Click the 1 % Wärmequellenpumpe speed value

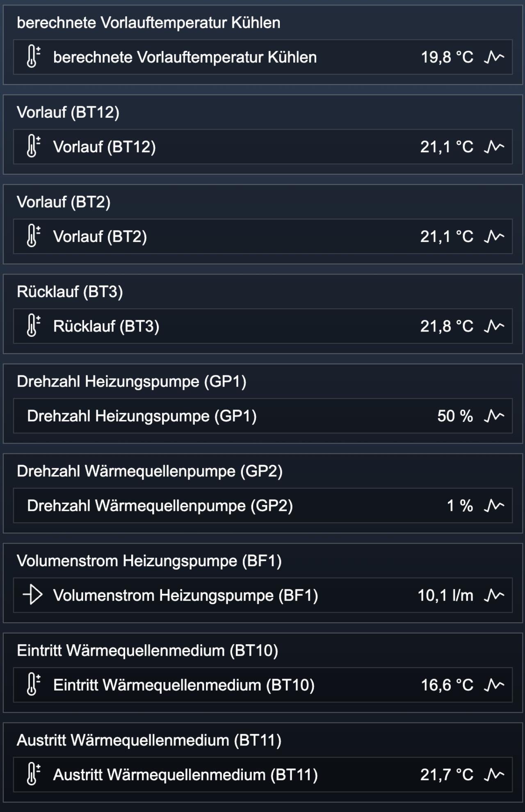point(460,505)
